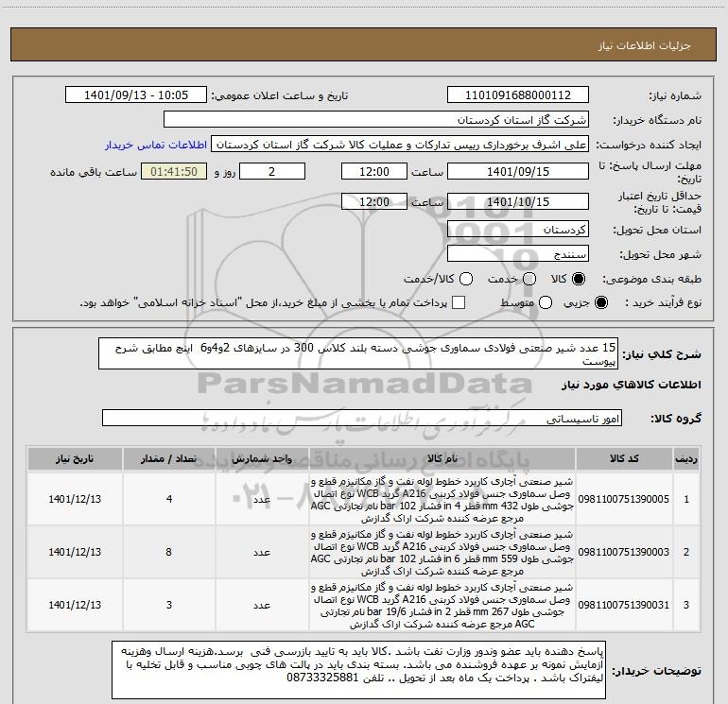Image resolution: width=728 pixels, height=704 pixels.
Task: Click the نام کالا column header
Action: (x=442, y=459)
